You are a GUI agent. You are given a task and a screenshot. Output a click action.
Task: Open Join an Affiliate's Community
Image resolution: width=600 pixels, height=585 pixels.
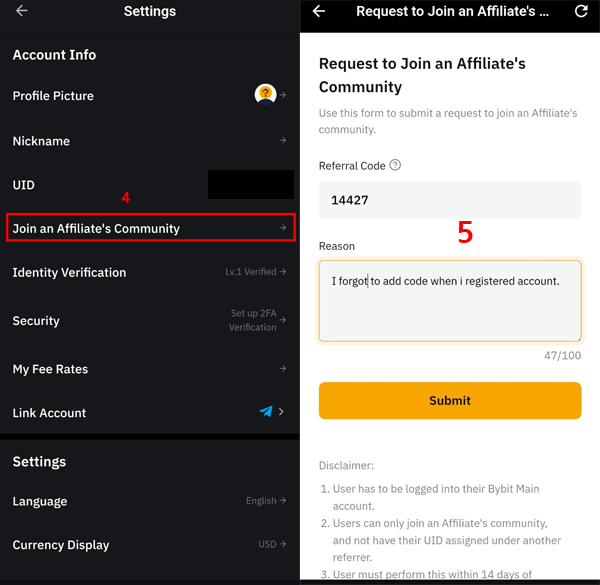[150, 228]
